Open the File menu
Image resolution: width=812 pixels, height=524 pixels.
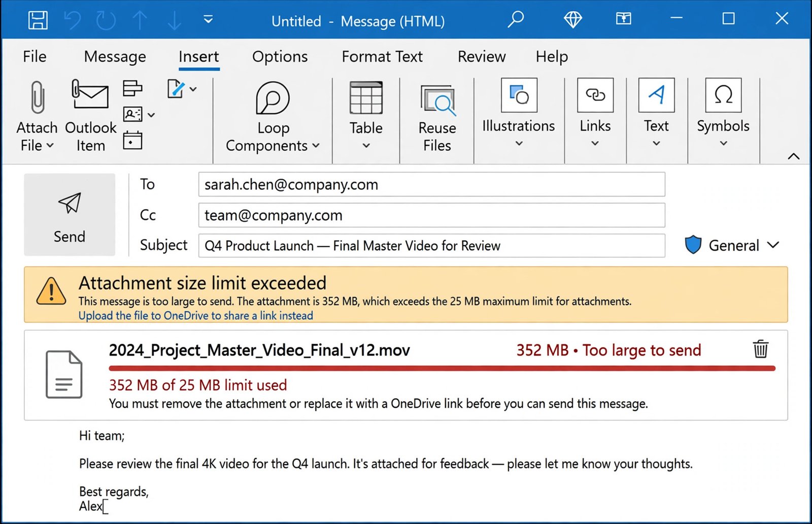[x=35, y=56]
